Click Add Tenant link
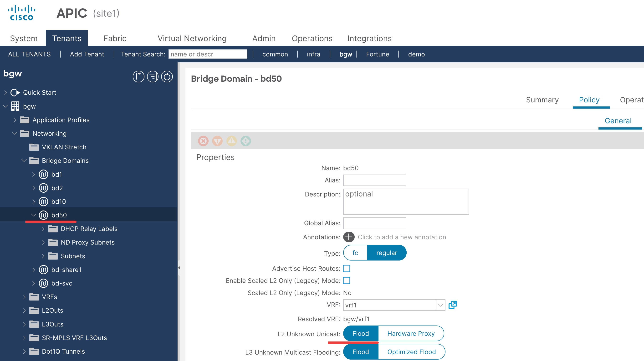Viewport: 644px width, 361px height. tap(87, 54)
